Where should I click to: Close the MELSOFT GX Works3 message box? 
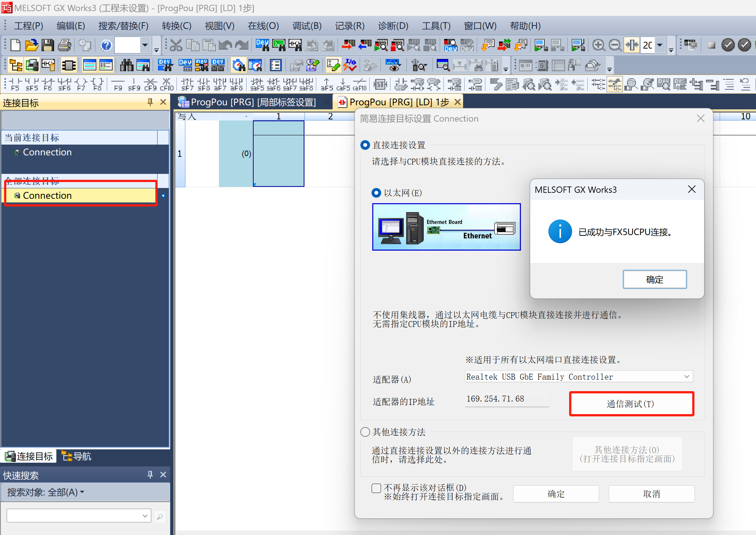pyautogui.click(x=691, y=189)
